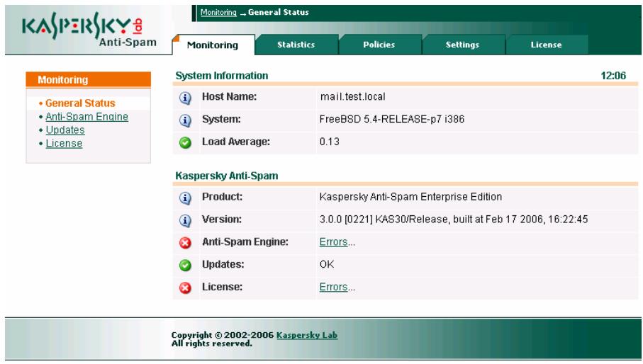
Task: Go to the Settings tab
Action: [462, 45]
